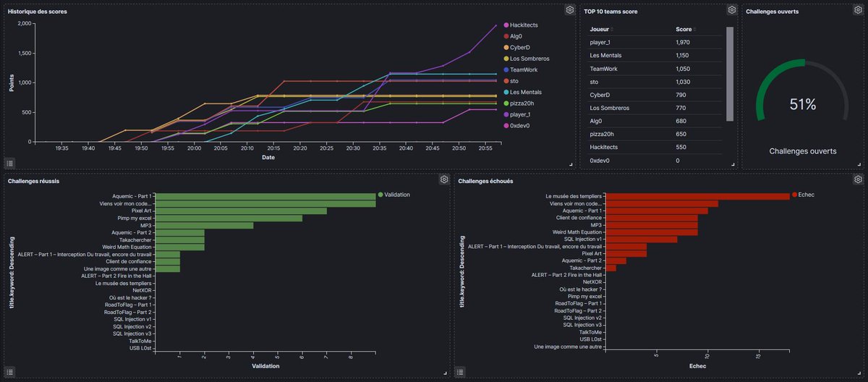The height and width of the screenshot is (382, 868).
Task: Click the green Validation legend entry
Action: (394, 195)
